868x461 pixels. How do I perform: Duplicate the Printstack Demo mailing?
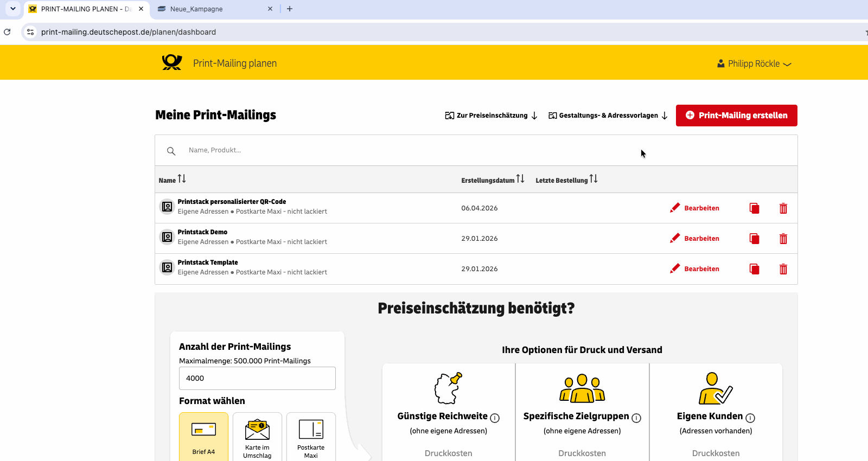tap(754, 239)
